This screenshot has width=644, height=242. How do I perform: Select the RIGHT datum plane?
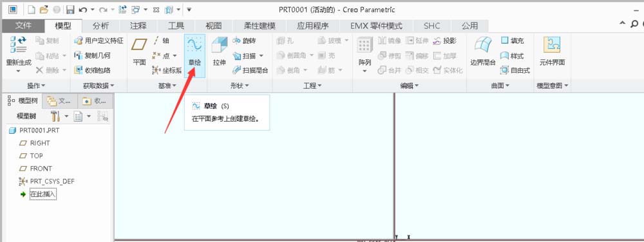click(35, 143)
